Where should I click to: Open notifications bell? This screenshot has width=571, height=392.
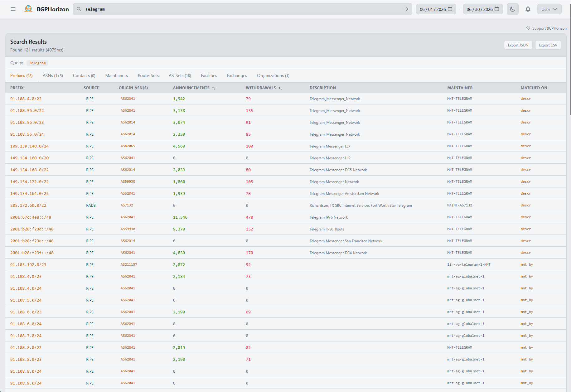tap(528, 9)
